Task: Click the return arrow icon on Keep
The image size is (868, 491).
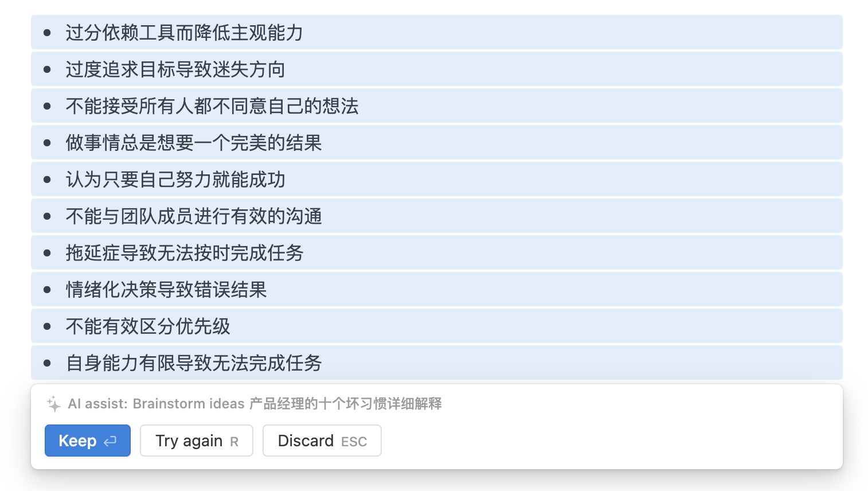Action: tap(110, 441)
